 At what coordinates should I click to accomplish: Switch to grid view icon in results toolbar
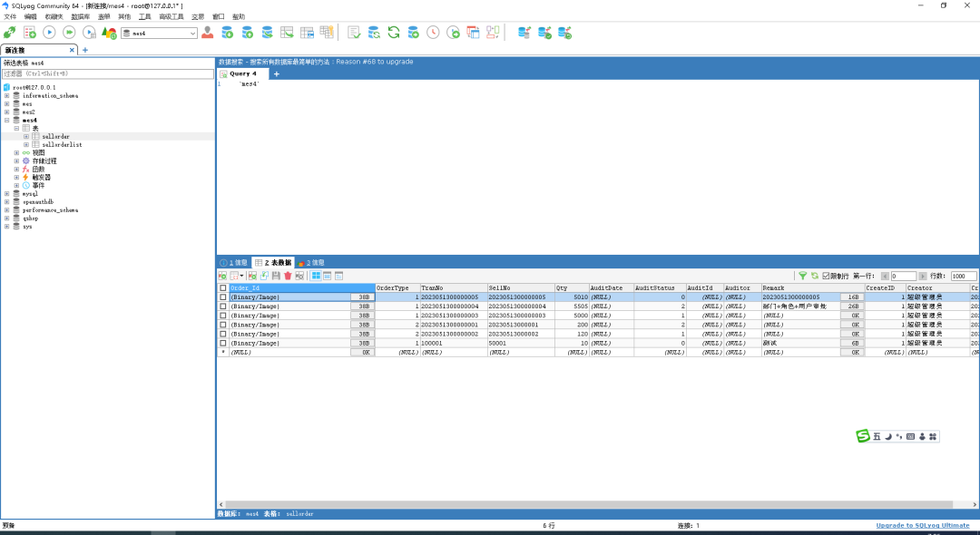[x=316, y=275]
